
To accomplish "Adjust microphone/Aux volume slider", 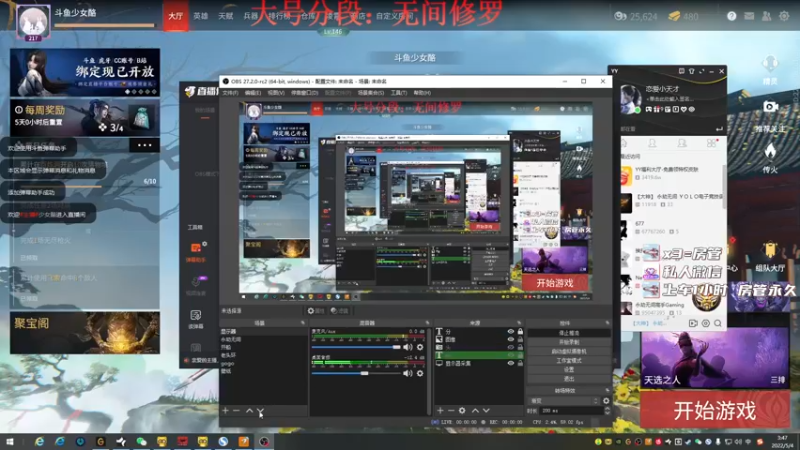I will tap(356, 347).
